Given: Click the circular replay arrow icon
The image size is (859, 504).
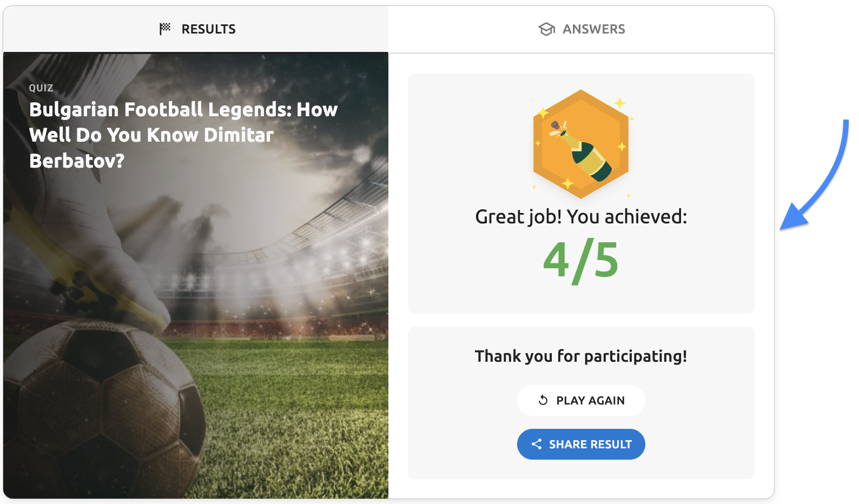Looking at the screenshot, I should point(543,400).
